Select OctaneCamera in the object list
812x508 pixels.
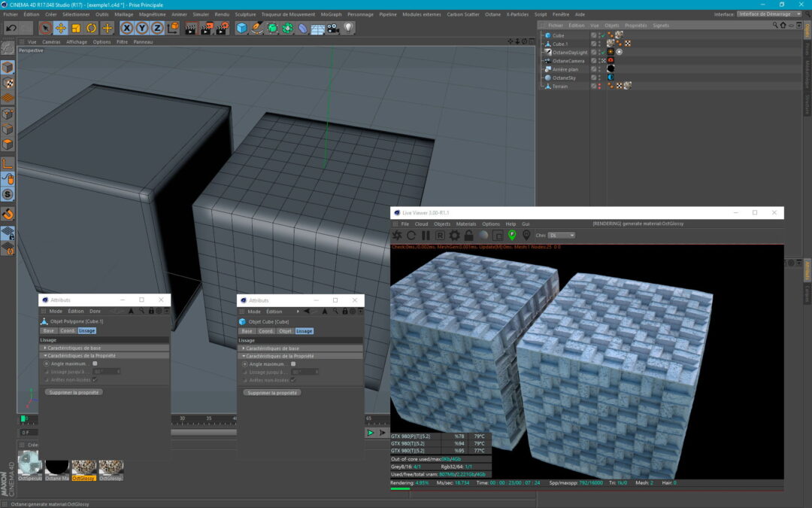pyautogui.click(x=568, y=61)
